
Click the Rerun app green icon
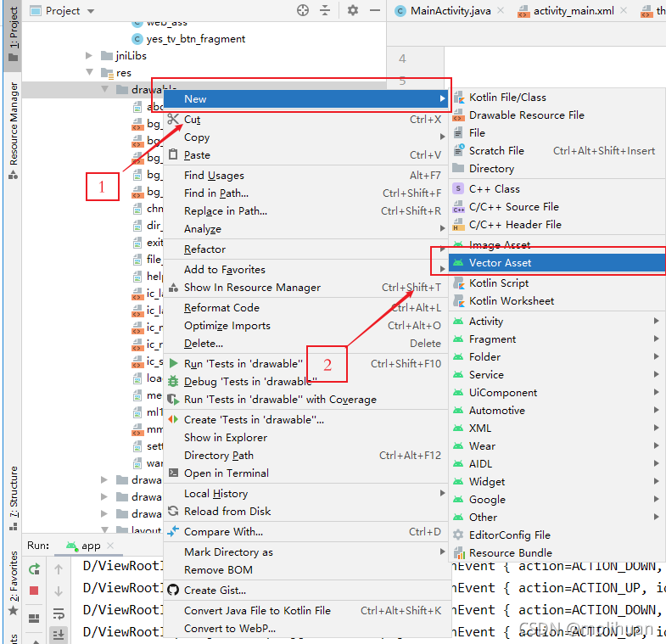click(34, 568)
